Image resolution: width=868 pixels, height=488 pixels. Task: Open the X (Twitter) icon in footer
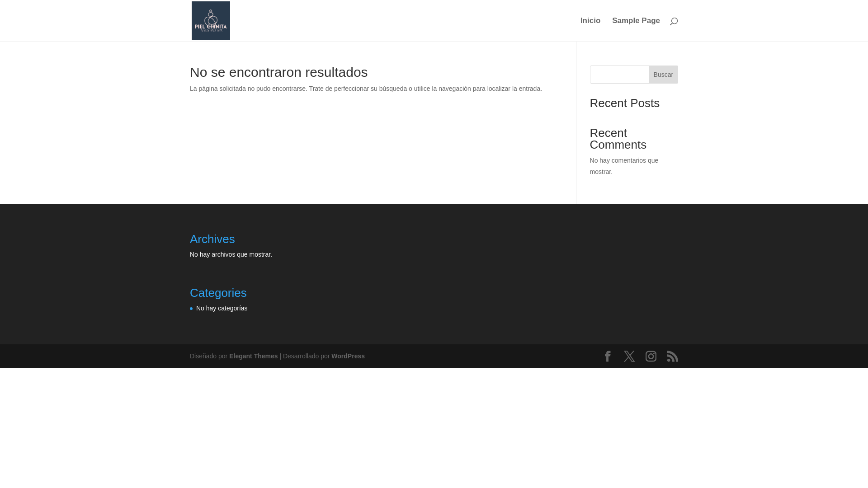[x=629, y=356]
